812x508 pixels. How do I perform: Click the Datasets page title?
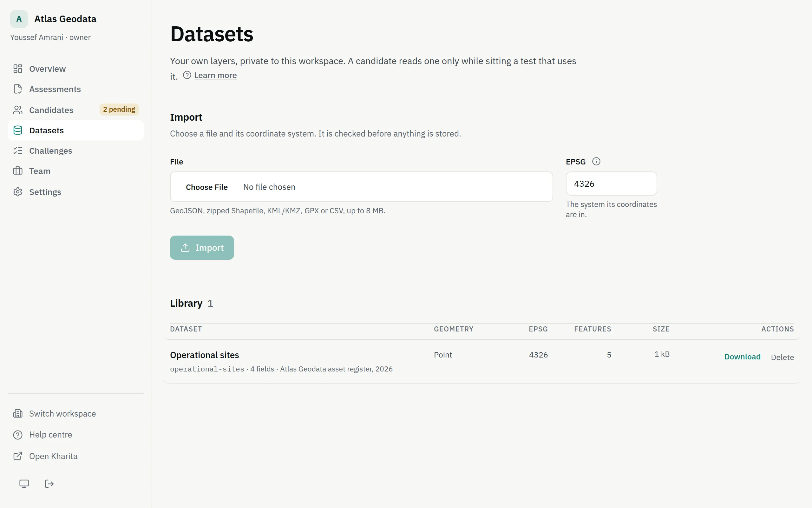coord(212,34)
